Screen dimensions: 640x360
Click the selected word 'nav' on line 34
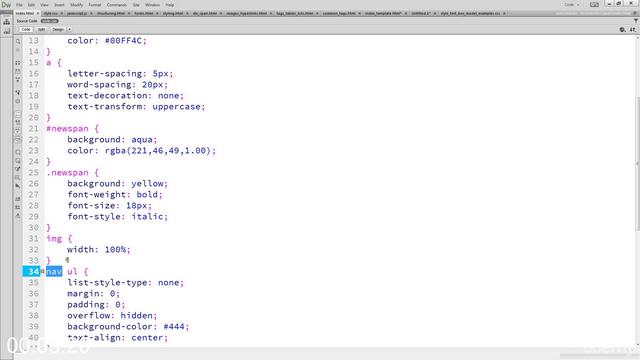pyautogui.click(x=54, y=271)
